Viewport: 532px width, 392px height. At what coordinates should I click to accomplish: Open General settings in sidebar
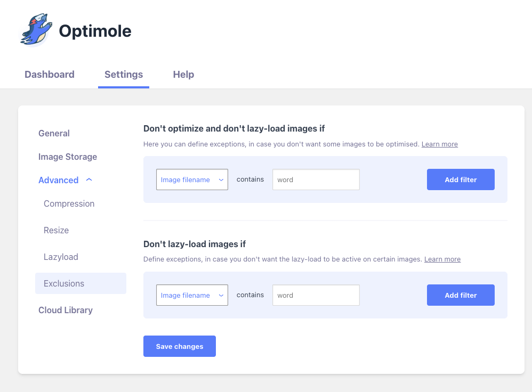pyautogui.click(x=54, y=133)
